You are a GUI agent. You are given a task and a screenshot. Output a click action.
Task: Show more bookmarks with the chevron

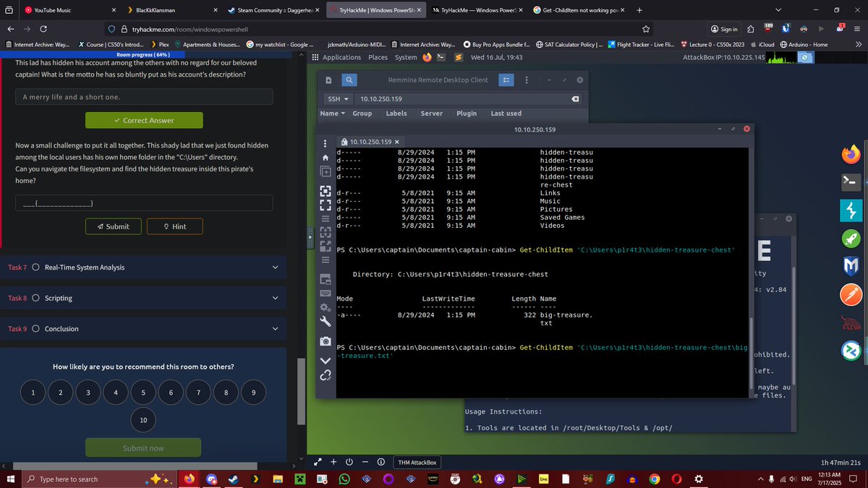pyautogui.click(x=858, y=44)
